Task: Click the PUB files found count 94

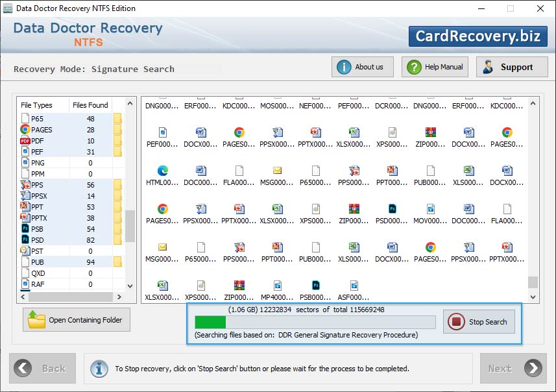Action: (90, 262)
